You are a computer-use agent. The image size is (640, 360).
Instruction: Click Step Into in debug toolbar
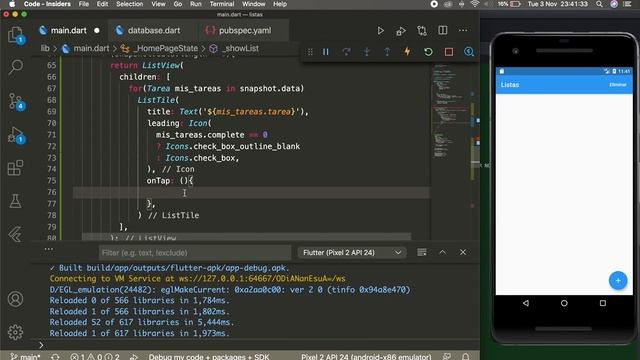pyautogui.click(x=367, y=52)
